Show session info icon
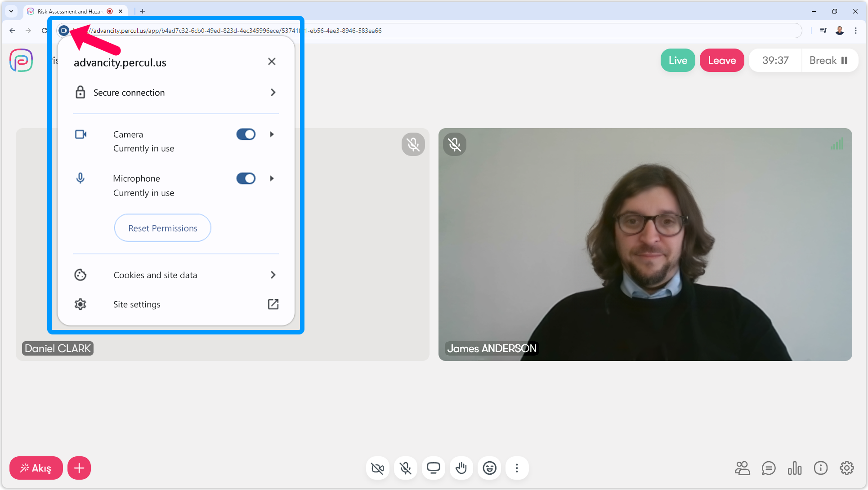Screen dimensions: 868x490 tap(820, 468)
